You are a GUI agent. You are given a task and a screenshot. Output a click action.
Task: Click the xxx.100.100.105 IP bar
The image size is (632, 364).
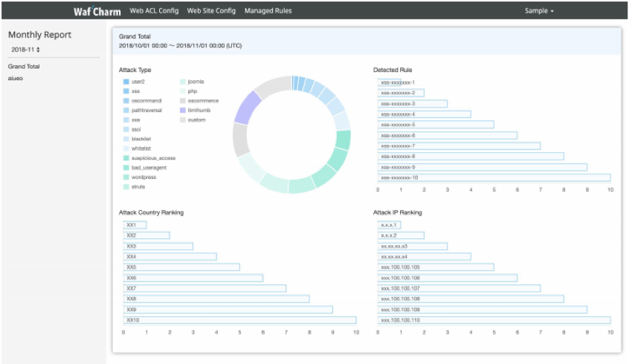point(436,267)
